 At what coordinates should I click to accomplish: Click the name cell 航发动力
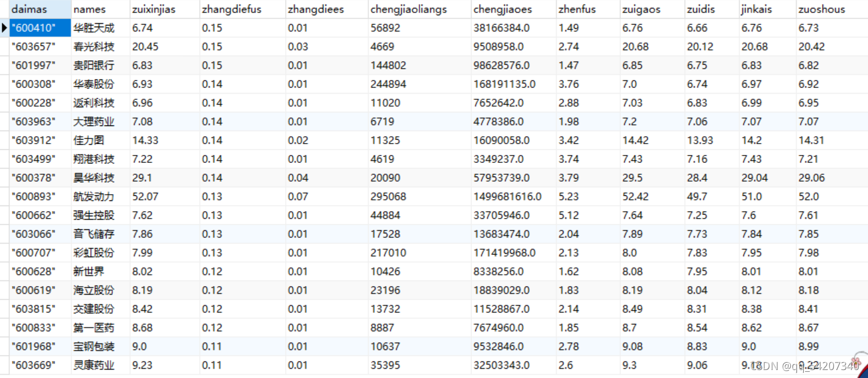100,196
